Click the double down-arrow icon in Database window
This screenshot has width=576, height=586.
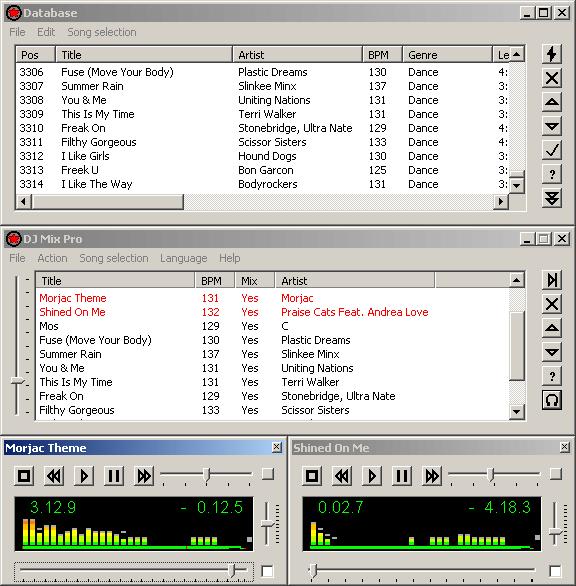pos(552,198)
